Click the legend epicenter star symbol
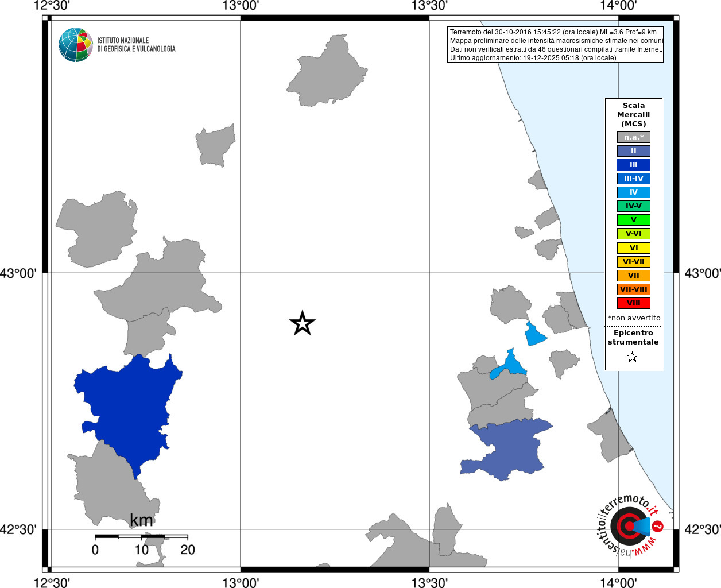Screen dimensions: 721x588 [633, 357]
